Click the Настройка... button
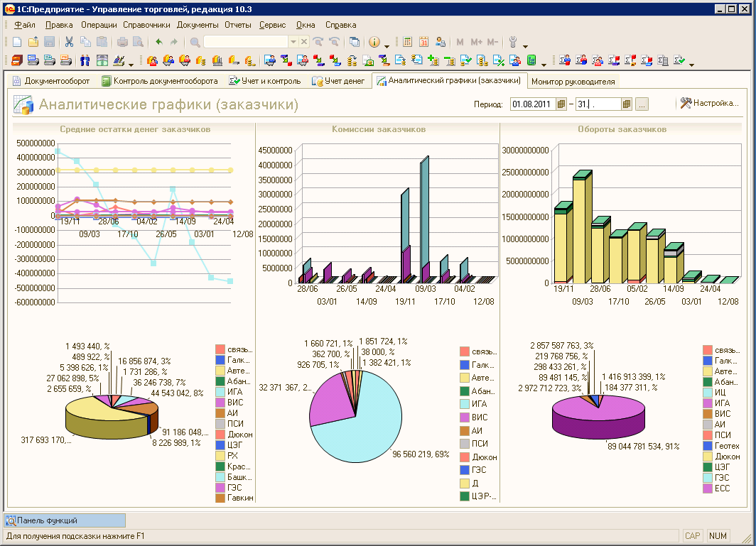The width and height of the screenshot is (756, 546). (x=708, y=104)
